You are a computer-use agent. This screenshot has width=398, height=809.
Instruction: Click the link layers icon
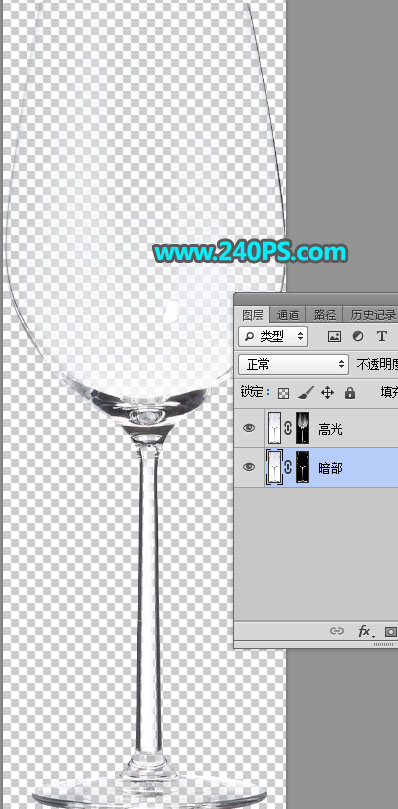point(337,630)
